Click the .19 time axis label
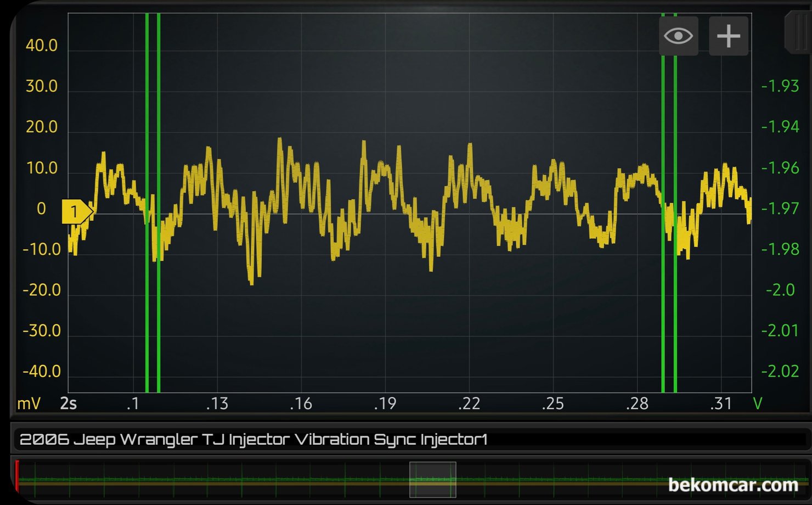 point(385,404)
